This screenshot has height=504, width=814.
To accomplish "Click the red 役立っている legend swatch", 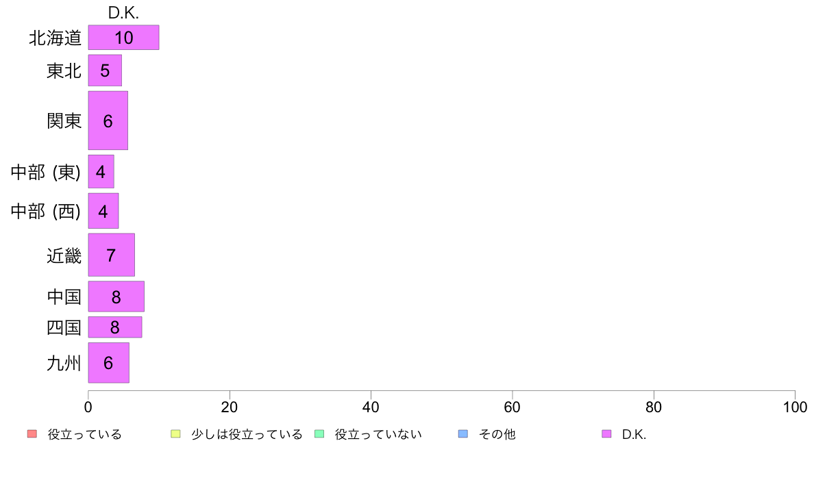I will [32, 434].
